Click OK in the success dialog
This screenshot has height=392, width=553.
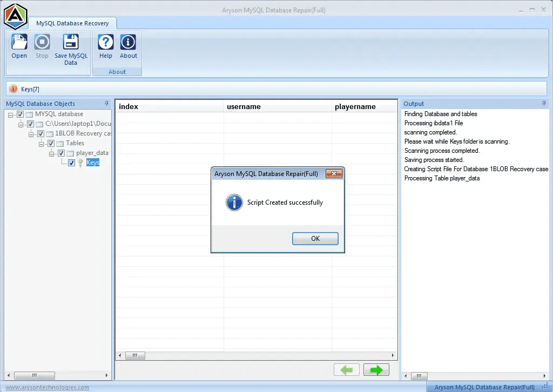point(315,239)
